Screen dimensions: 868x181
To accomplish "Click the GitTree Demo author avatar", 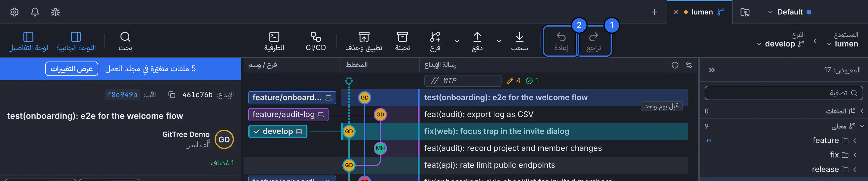I will click(x=224, y=140).
